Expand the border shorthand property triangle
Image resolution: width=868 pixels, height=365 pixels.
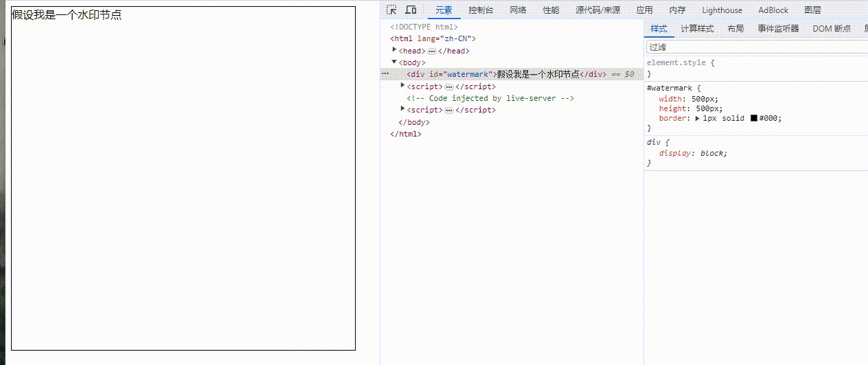(698, 118)
